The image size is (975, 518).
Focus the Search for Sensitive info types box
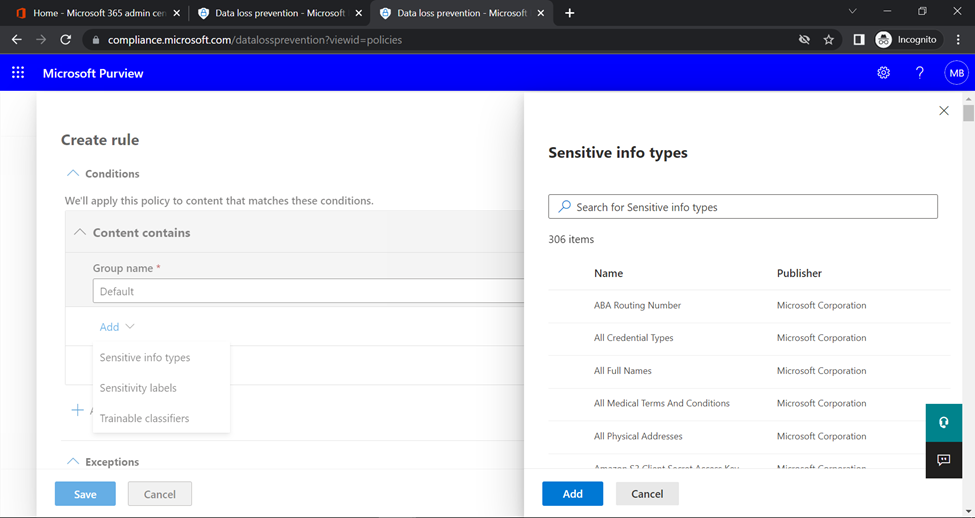tap(743, 206)
